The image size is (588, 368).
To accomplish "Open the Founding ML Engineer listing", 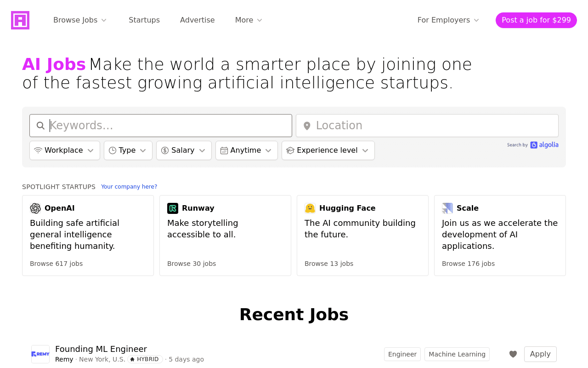I will (101, 349).
